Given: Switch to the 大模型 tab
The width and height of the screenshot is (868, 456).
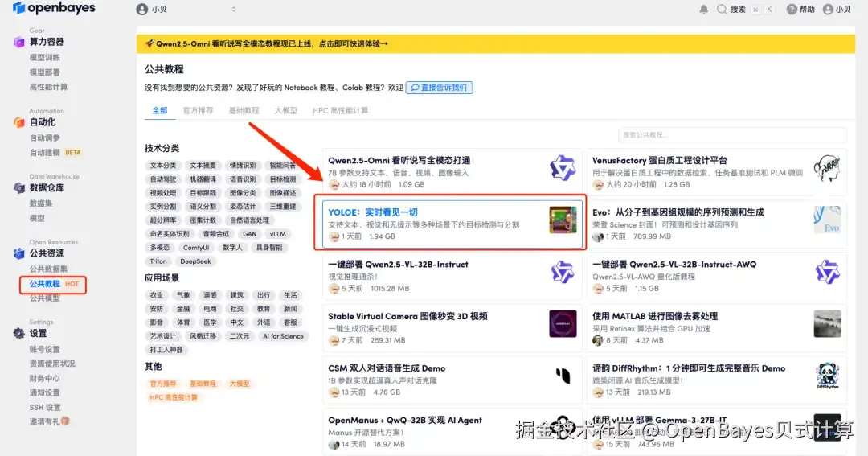Looking at the screenshot, I should pyautogui.click(x=285, y=110).
